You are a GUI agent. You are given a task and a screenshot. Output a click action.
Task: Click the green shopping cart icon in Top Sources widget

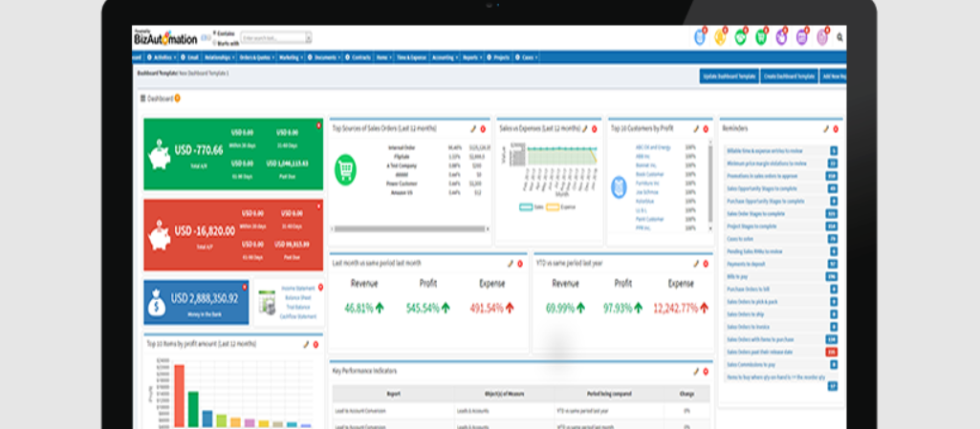(x=345, y=170)
